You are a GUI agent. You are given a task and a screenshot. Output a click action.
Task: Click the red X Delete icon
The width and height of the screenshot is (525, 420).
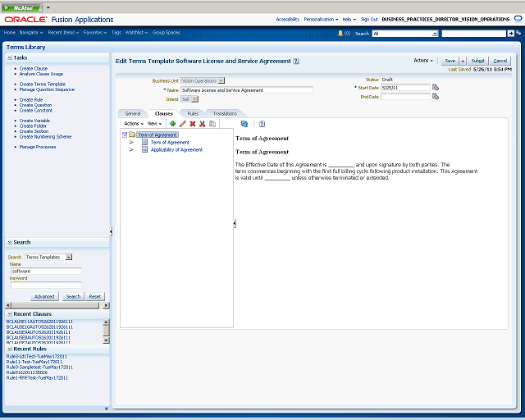point(193,124)
